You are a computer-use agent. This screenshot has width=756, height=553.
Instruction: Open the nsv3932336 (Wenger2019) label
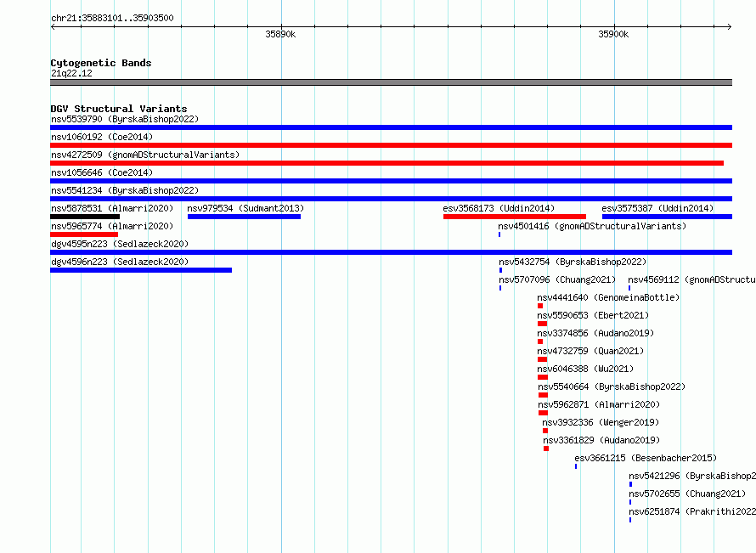pos(601,422)
